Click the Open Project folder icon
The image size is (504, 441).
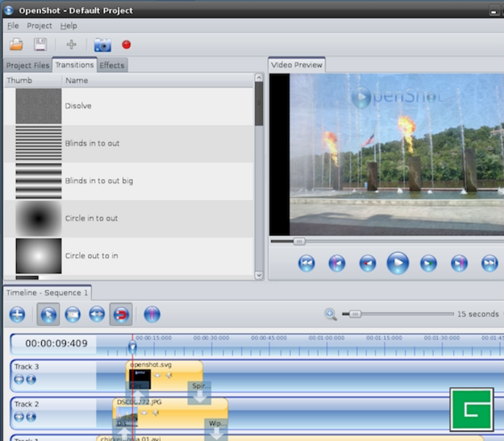pos(16,45)
